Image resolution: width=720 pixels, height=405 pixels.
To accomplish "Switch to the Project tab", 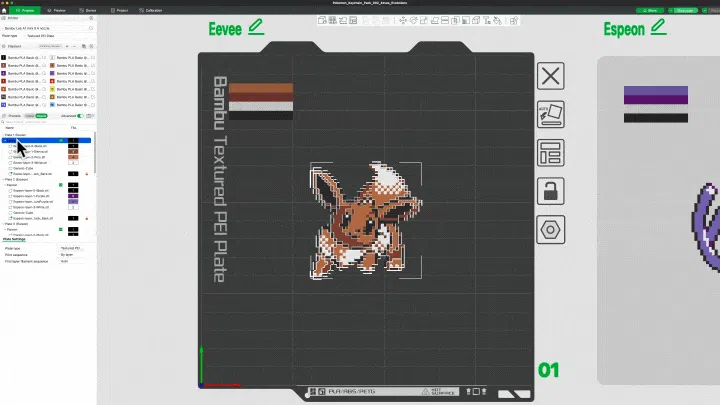I will point(119,10).
